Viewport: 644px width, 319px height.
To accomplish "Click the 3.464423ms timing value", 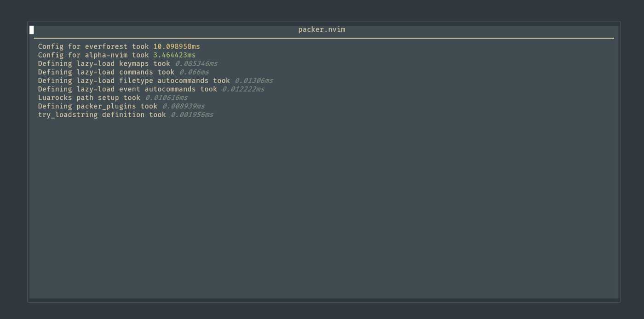I will (x=174, y=55).
